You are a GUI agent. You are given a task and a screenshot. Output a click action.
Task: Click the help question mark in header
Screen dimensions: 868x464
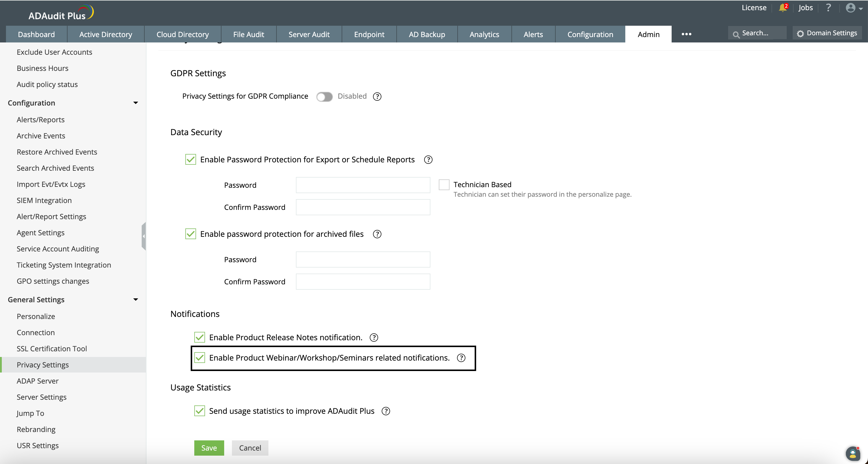pyautogui.click(x=828, y=8)
